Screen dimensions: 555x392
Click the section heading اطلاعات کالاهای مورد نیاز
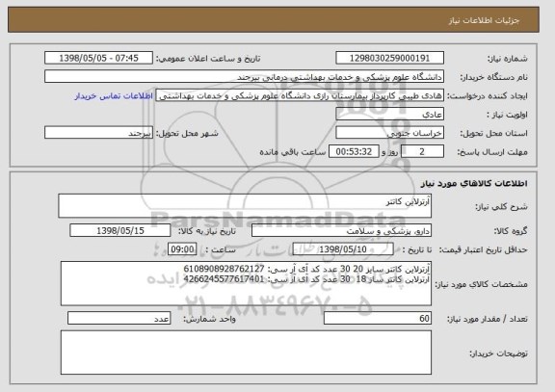474,183
